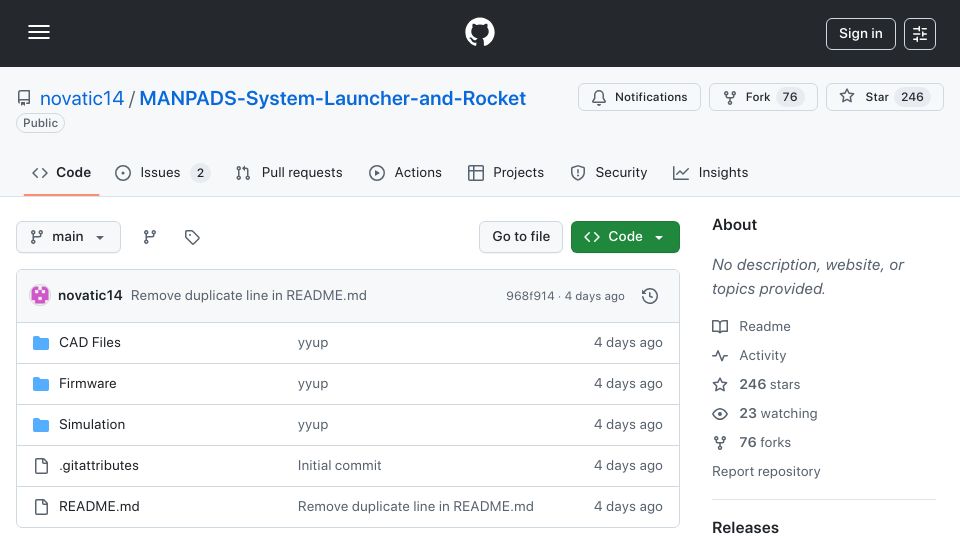The image size is (960, 540).
Task: Expand the green Code dropdown
Action: [625, 237]
